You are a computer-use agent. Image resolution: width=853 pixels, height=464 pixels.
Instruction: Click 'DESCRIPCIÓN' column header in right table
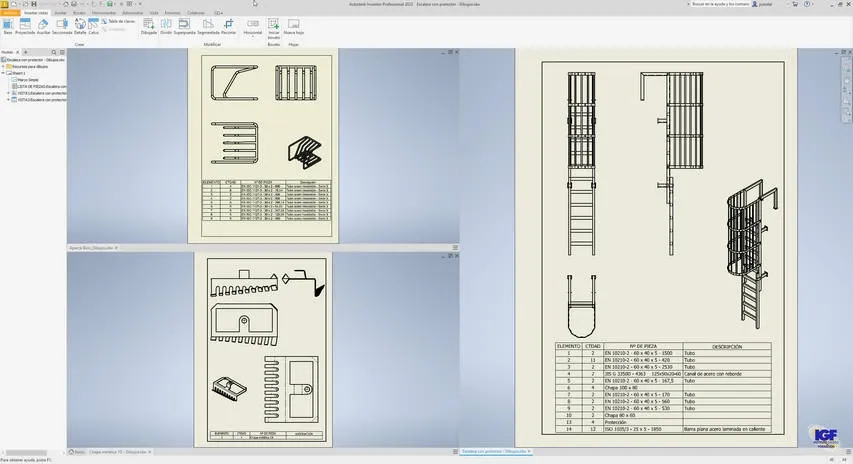pos(727,347)
